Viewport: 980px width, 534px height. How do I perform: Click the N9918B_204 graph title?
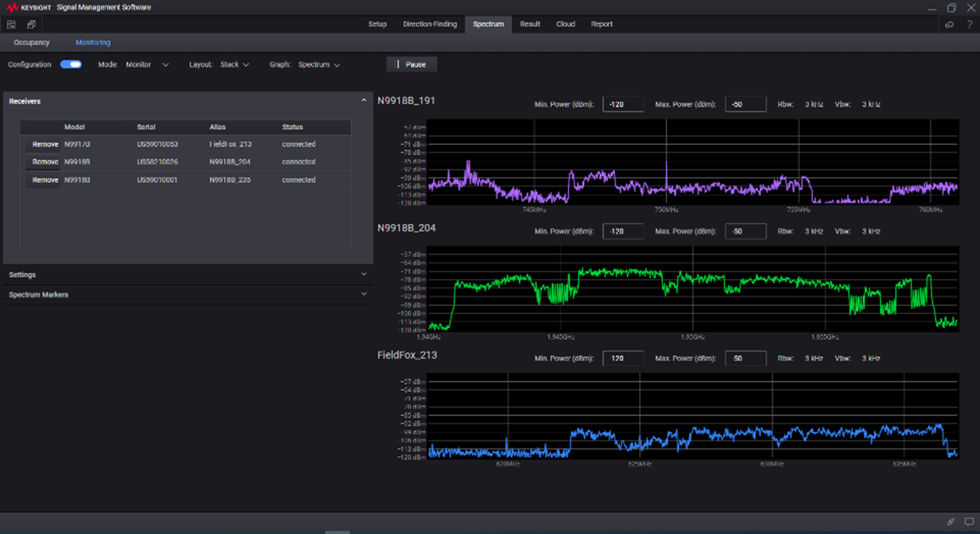(x=407, y=227)
